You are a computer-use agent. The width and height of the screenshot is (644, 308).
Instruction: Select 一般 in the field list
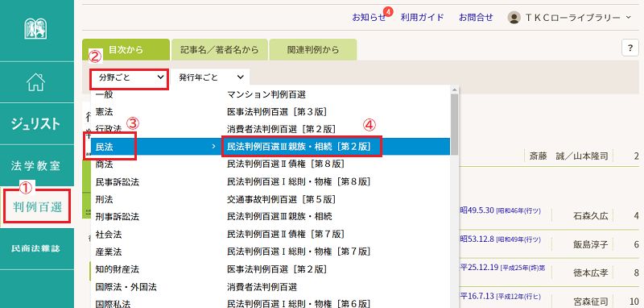(x=104, y=94)
